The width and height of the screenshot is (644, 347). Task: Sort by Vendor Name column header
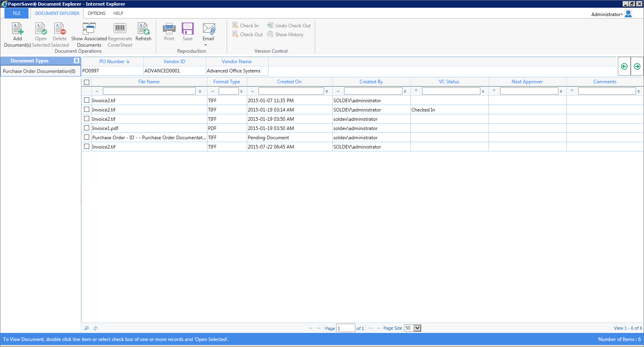coord(237,62)
